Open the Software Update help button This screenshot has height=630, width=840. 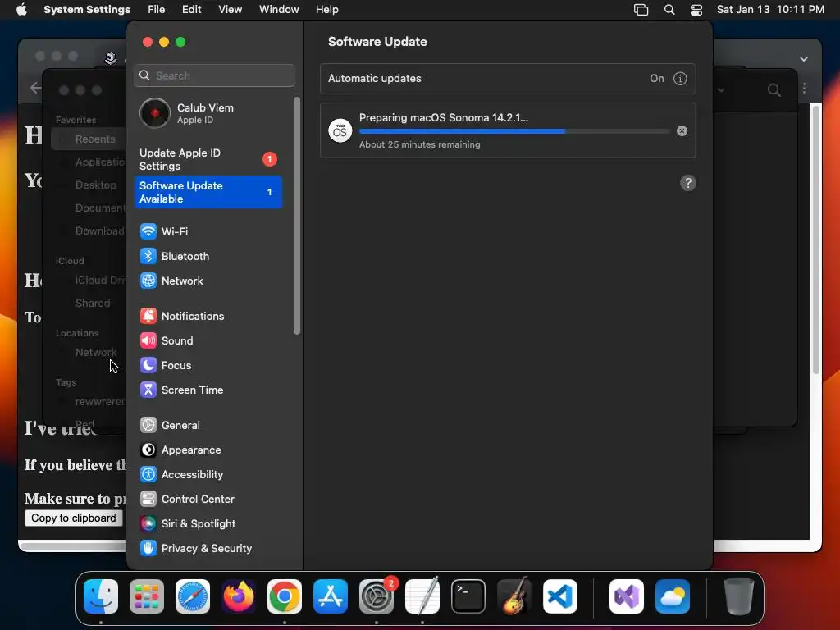tap(688, 183)
